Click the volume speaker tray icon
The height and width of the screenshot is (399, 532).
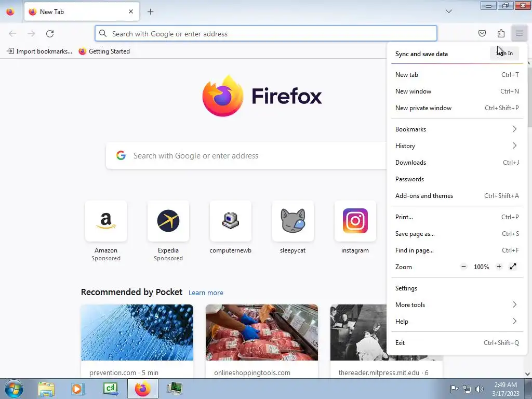(x=480, y=389)
